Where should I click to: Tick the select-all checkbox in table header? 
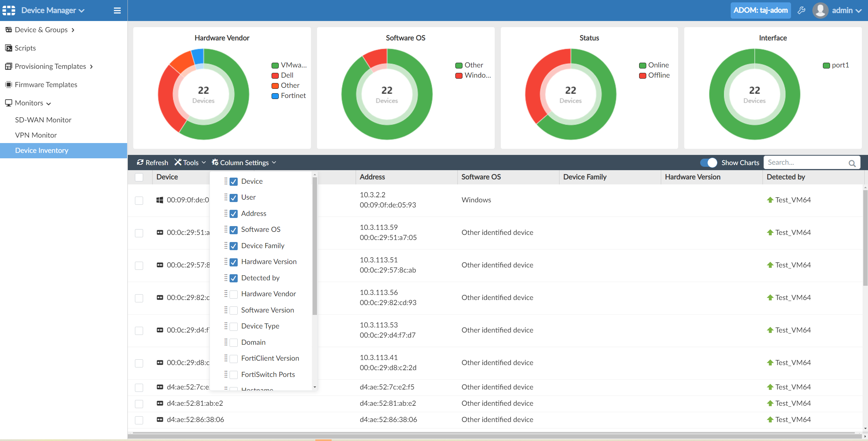click(x=139, y=177)
